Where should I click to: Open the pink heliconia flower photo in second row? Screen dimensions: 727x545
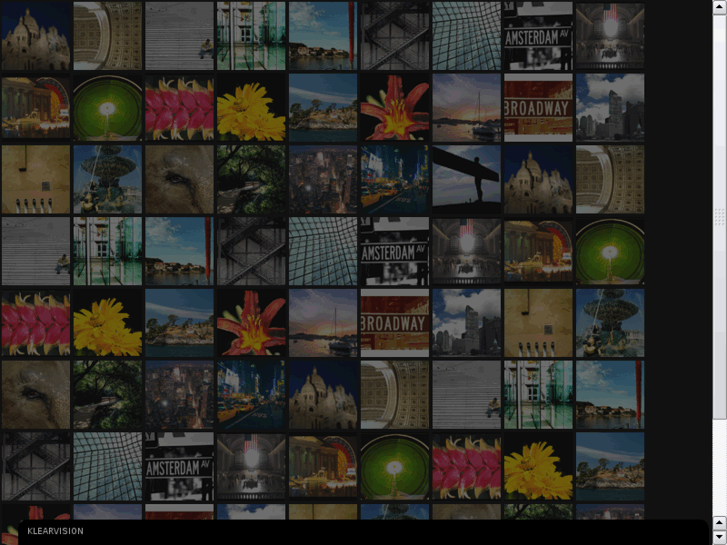179,108
